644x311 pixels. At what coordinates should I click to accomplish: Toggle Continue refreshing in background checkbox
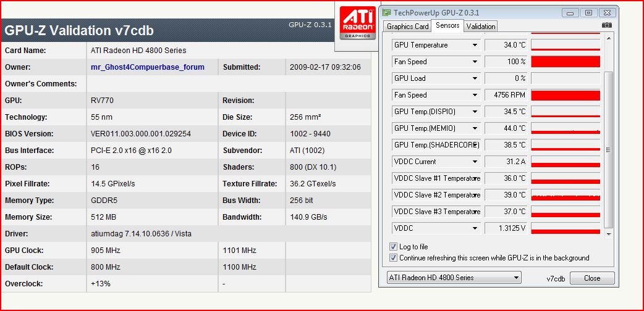(x=393, y=258)
